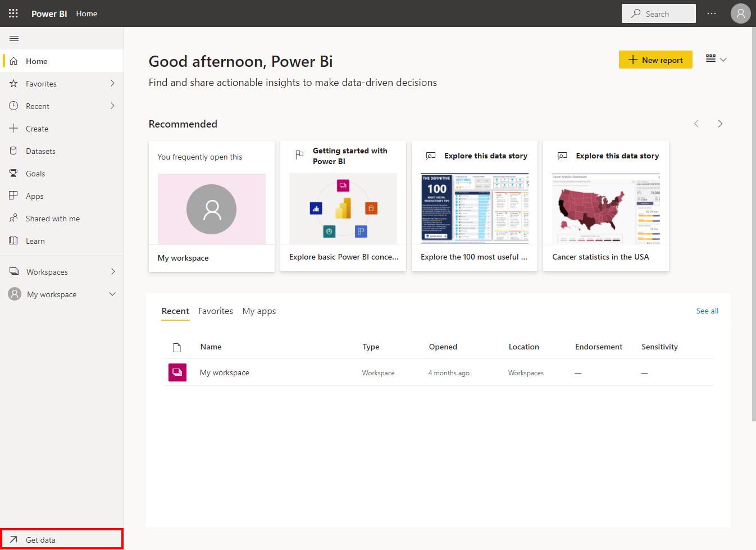Open Goals trophy icon in sidebar
Screen dimensions: 756x550
(x=13, y=174)
